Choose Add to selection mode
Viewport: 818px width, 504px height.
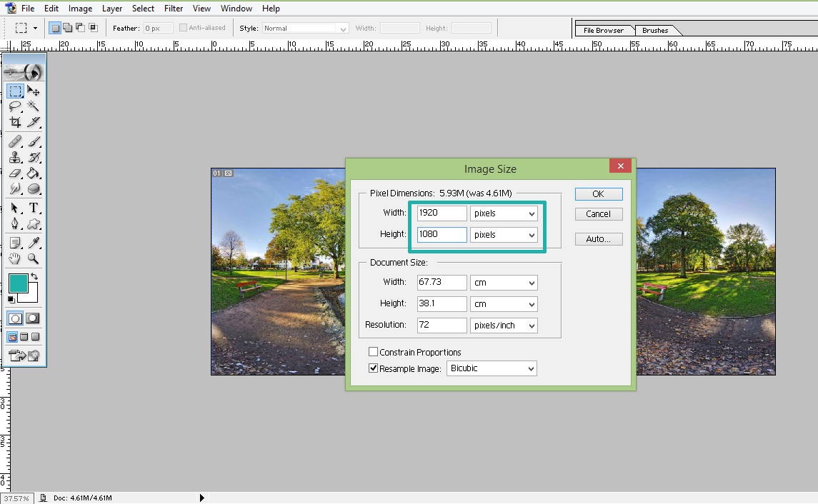click(67, 28)
